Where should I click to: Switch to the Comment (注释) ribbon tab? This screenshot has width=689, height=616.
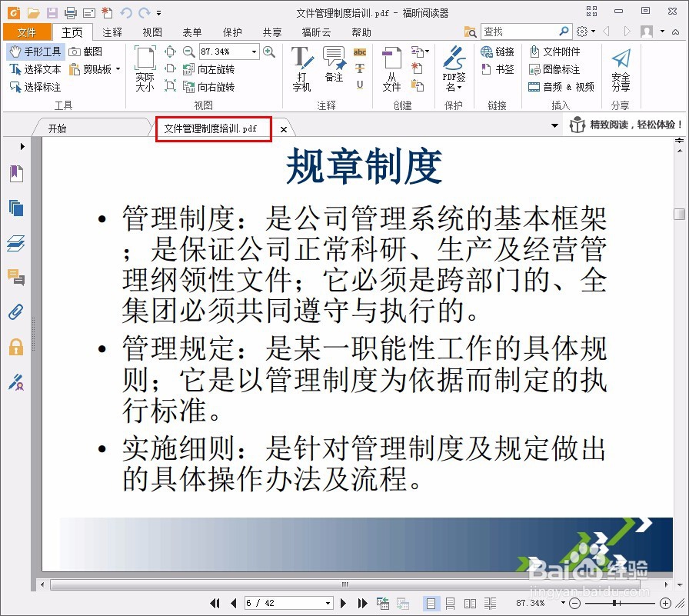click(x=112, y=32)
